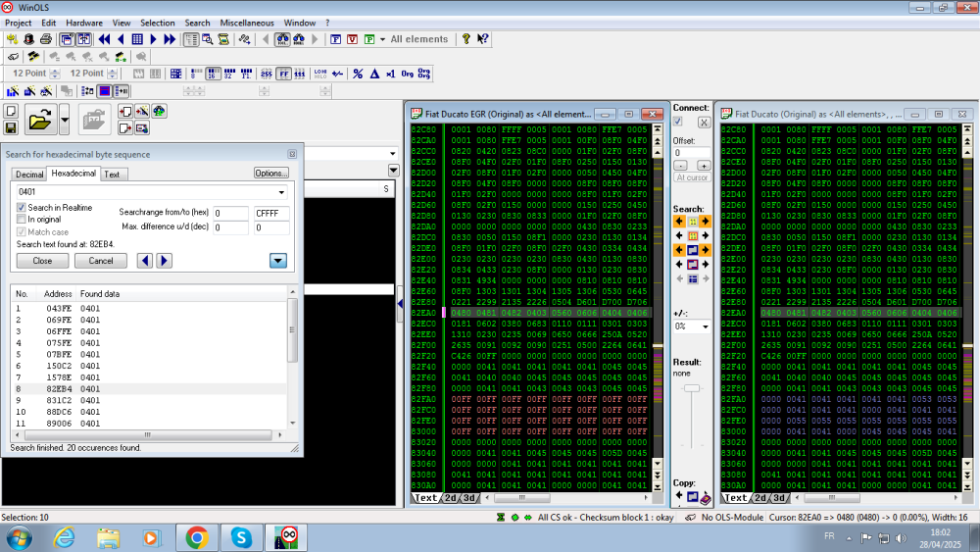Click the Offset input field in Connect panel

[691, 153]
